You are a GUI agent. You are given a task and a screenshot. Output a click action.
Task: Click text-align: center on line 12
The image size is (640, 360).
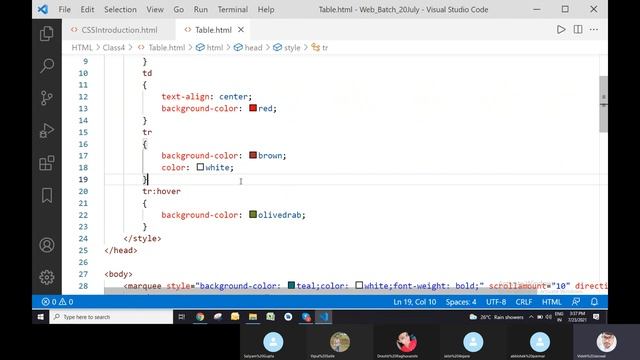pos(207,97)
